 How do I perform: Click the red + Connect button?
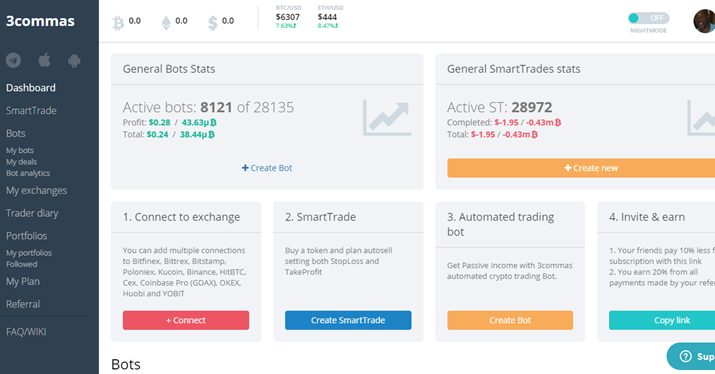[x=186, y=320]
